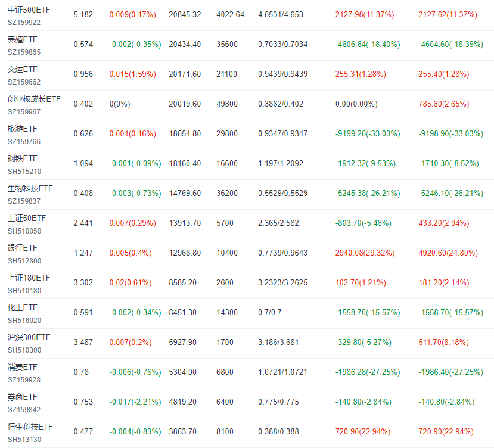The image size is (494, 448).
Task: Click cost value 1.197/1.2092
Action: tap(281, 163)
